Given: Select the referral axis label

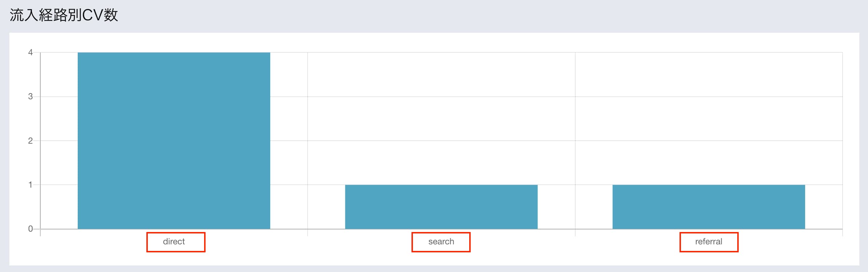Looking at the screenshot, I should tap(709, 241).
